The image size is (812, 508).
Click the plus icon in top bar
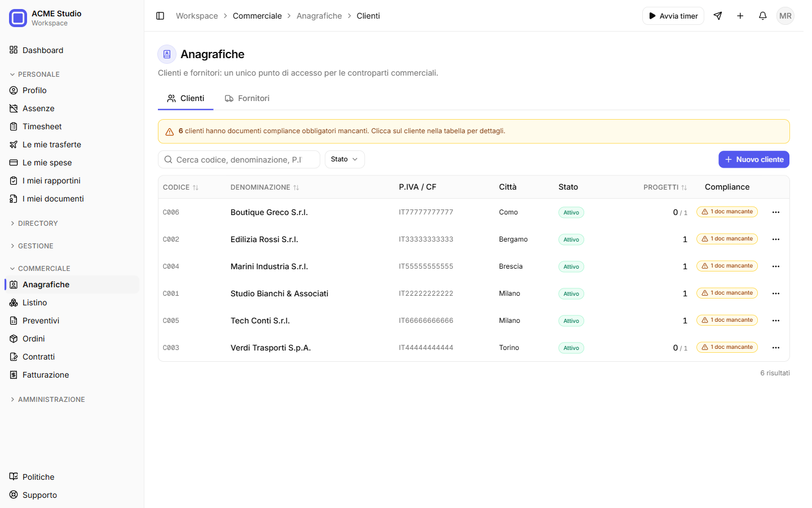click(x=740, y=16)
